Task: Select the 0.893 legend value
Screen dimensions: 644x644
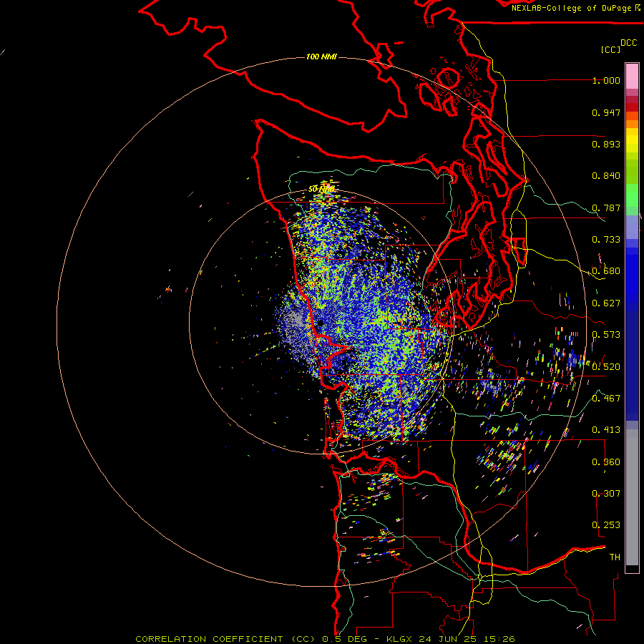Action: pos(606,144)
